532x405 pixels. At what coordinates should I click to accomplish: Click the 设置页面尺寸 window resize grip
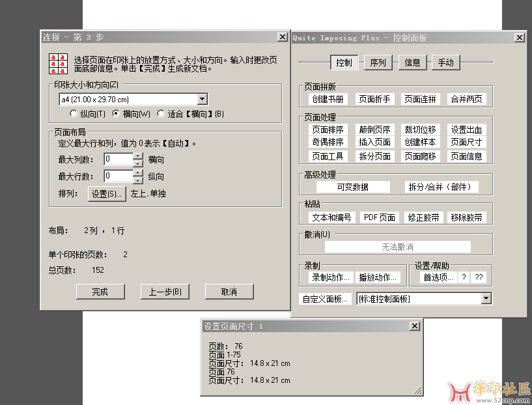tap(418, 391)
